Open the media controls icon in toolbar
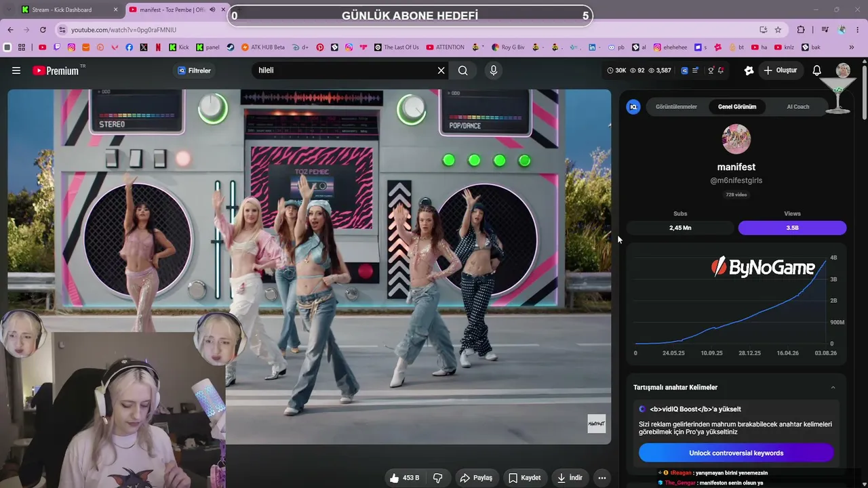The width and height of the screenshot is (868, 488). [825, 30]
